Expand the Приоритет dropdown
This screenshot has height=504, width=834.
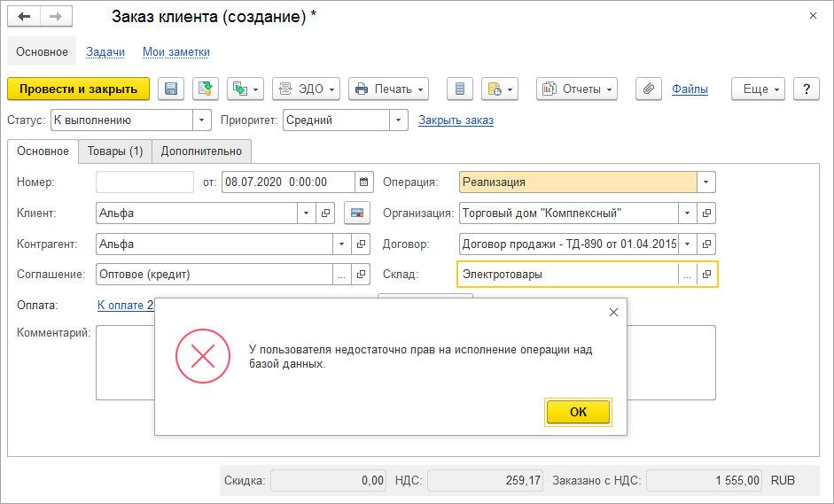click(399, 120)
